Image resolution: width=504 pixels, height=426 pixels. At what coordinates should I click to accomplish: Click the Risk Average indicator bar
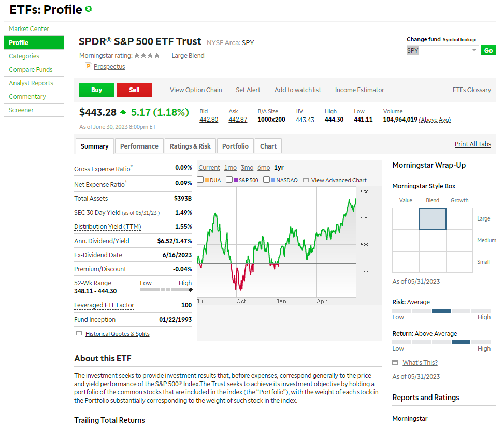pyautogui.click(x=441, y=311)
